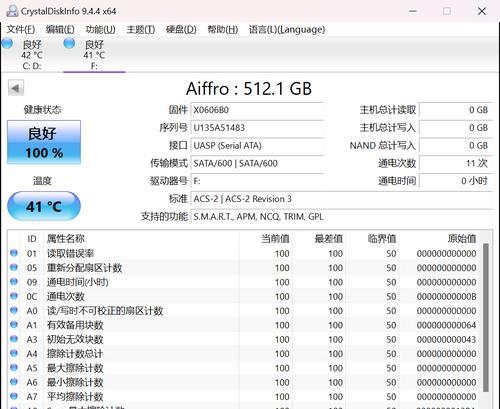Screen dimensions: 500x409
Task: Click the 主机总计读取 value 0 GB
Action: coord(456,110)
